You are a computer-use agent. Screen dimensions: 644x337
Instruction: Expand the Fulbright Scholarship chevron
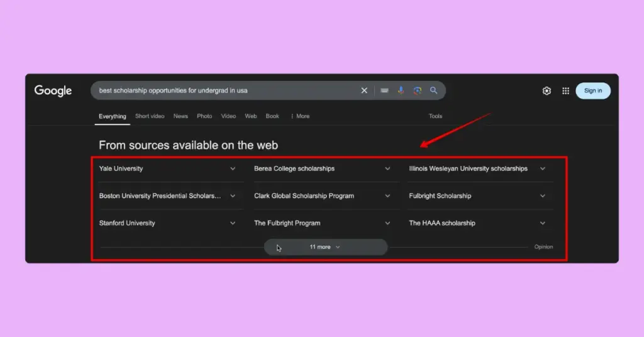coord(543,196)
